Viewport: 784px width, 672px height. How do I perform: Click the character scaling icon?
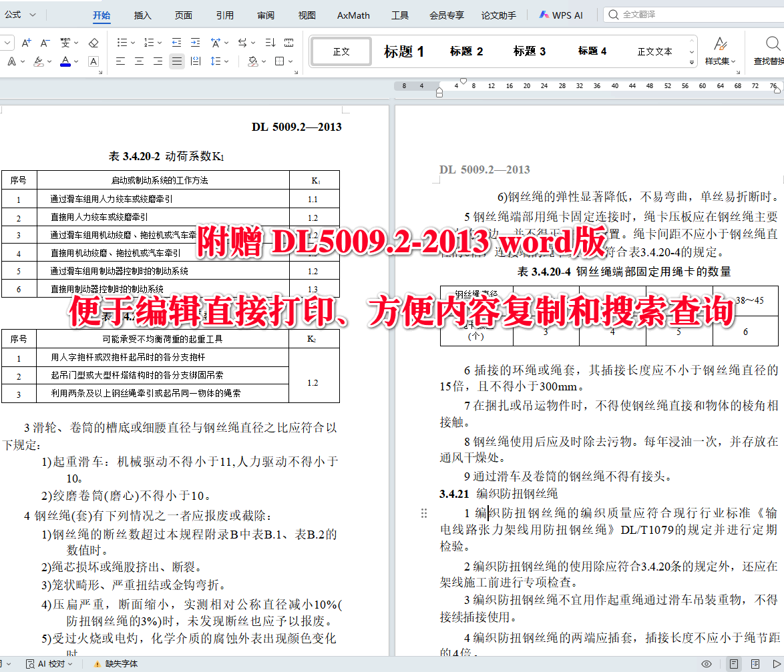216,43
